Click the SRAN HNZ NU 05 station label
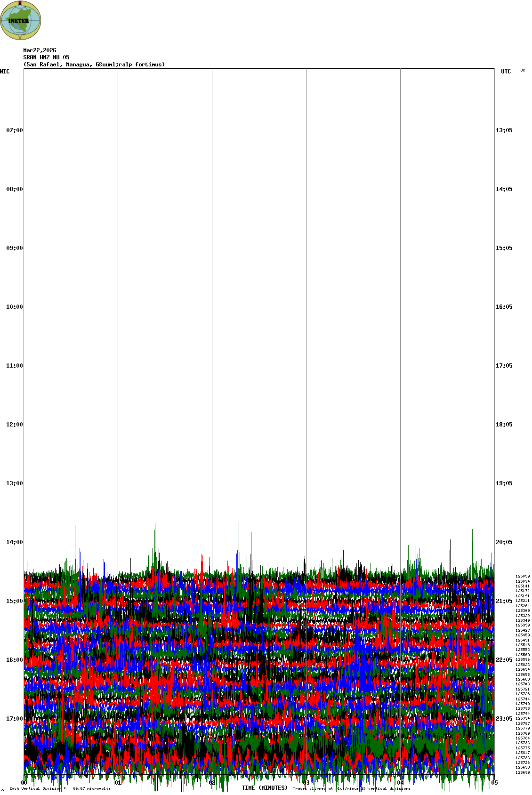The image size is (532, 795). [x=46, y=57]
